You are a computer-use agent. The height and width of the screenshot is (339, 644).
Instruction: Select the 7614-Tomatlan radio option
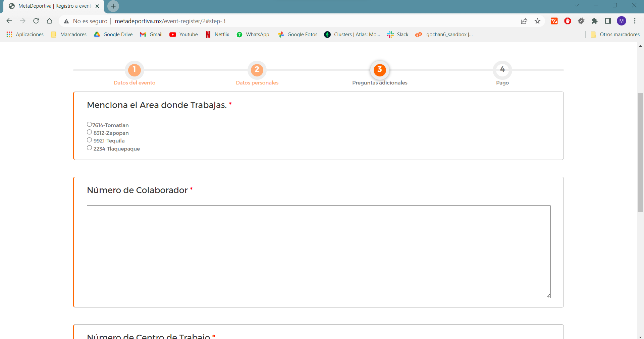click(89, 124)
